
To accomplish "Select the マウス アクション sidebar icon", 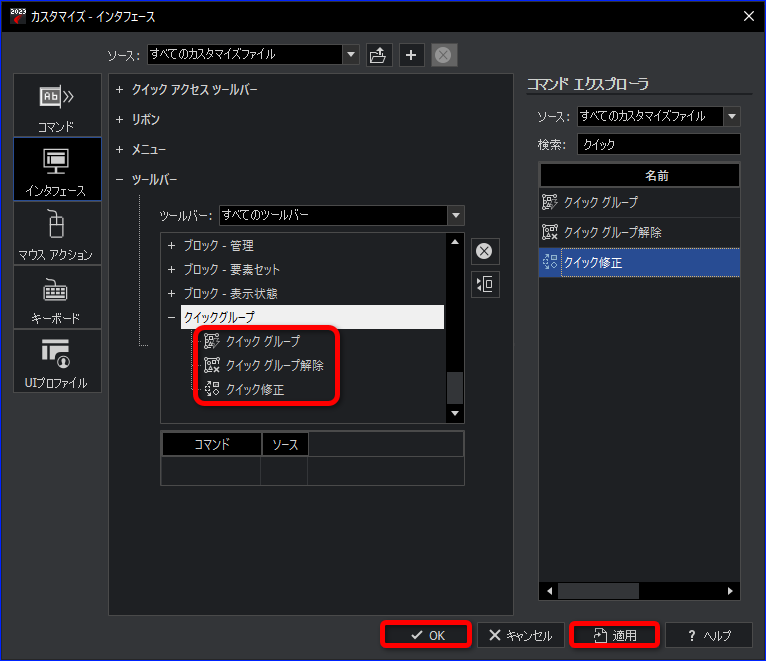I will pyautogui.click(x=57, y=234).
